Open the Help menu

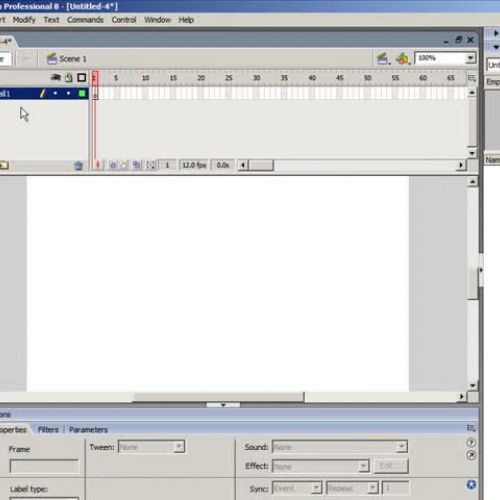click(x=186, y=20)
